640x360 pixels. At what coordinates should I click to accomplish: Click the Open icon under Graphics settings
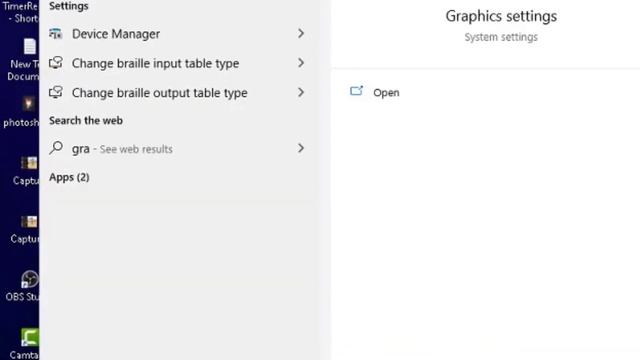(x=356, y=91)
